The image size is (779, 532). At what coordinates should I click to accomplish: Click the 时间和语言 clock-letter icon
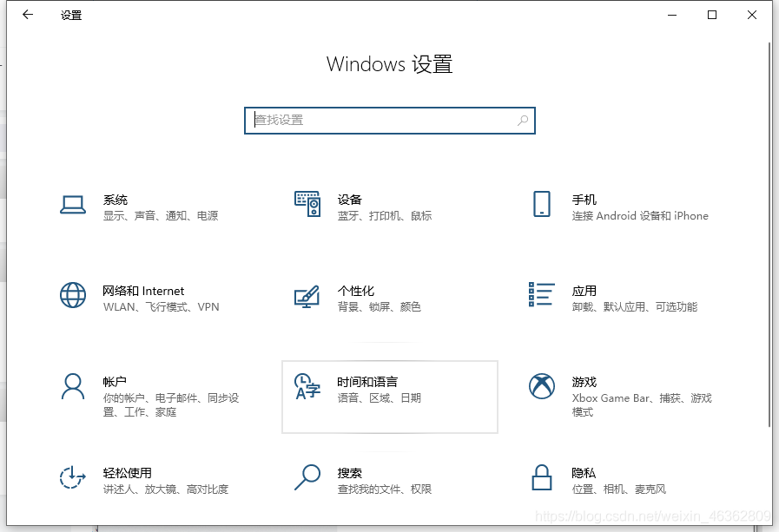307,386
